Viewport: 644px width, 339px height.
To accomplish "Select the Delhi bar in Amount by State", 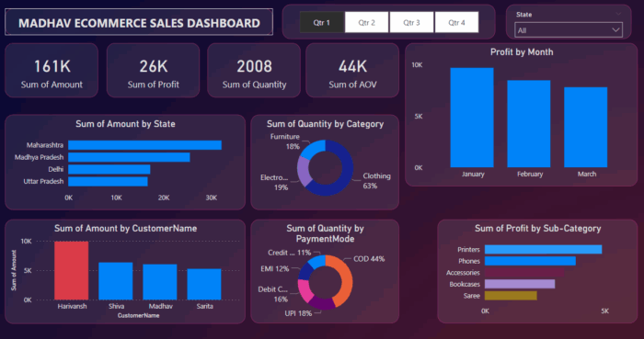I will click(x=109, y=169).
